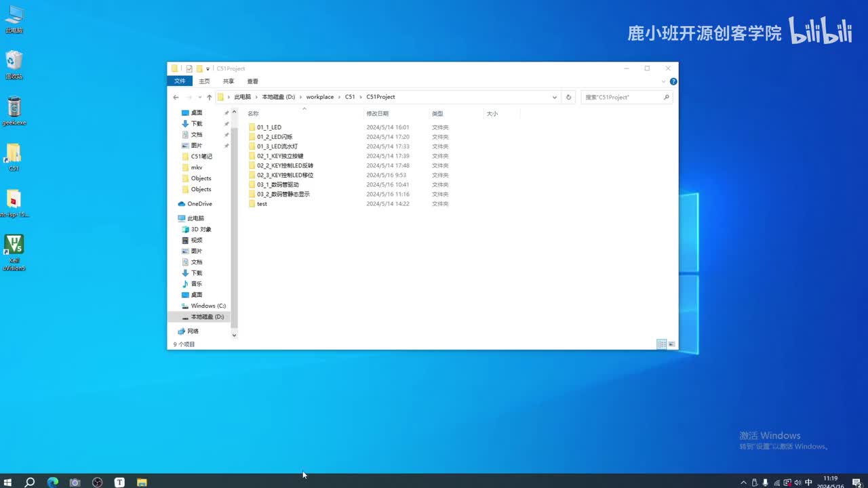
Task: Click the Back navigation arrow
Action: point(176,97)
